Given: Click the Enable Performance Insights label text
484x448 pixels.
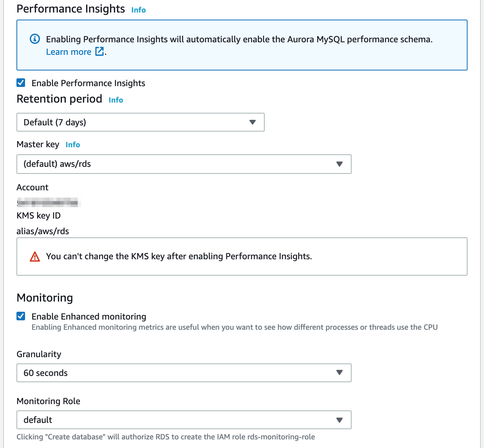Looking at the screenshot, I should click(x=88, y=83).
